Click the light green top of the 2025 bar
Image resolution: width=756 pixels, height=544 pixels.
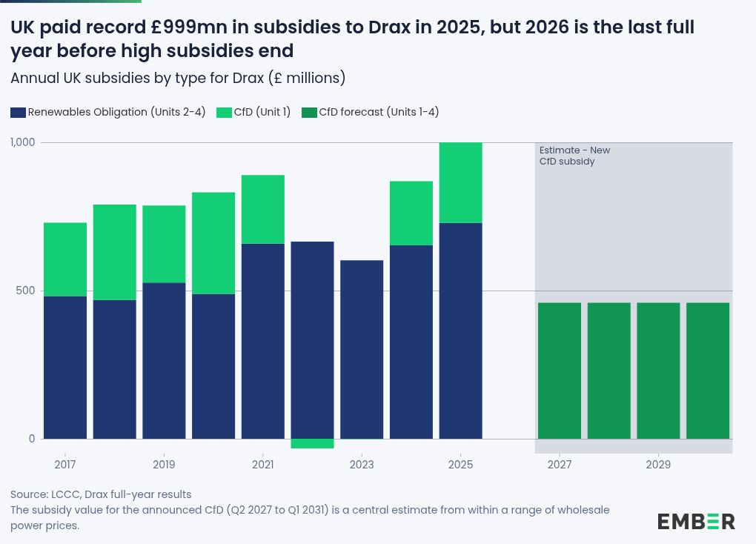[460, 182]
